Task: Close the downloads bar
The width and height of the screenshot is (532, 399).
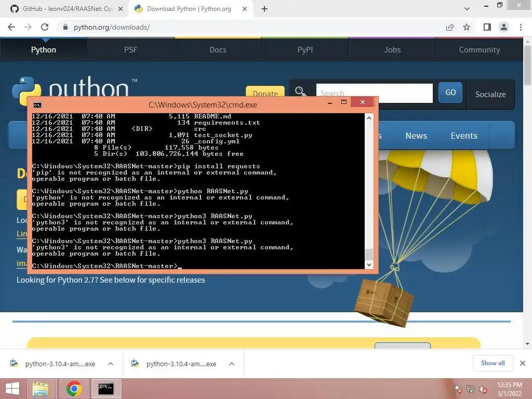Action: [x=523, y=363]
